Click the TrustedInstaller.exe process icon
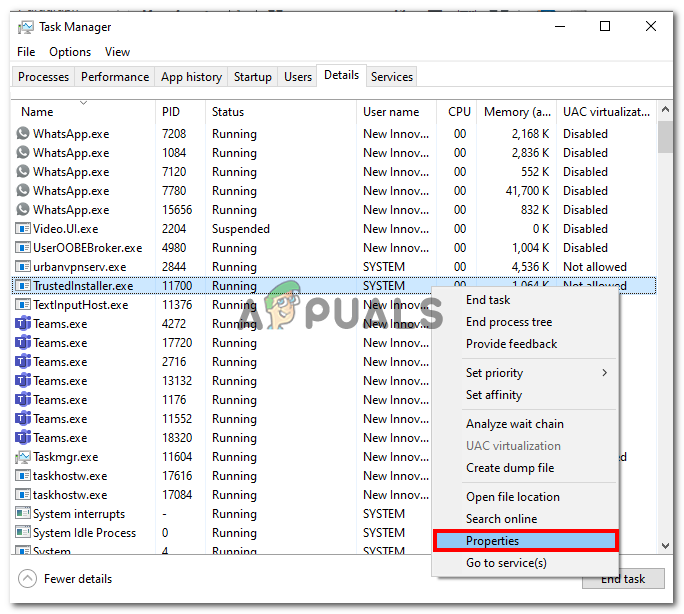The height and width of the screenshot is (614, 684). click(x=23, y=286)
